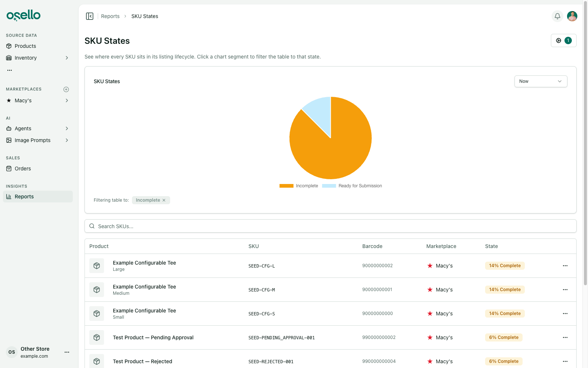Open row actions for SEED-REJECTED-001

coord(565,361)
